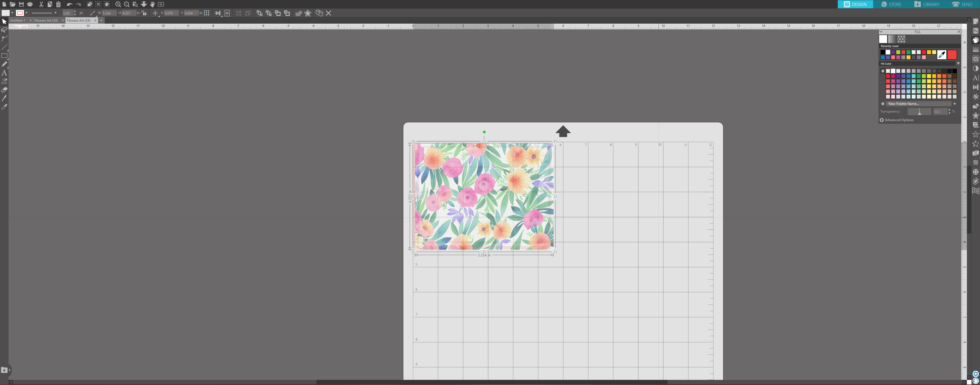Open the line style dropdown
Image resolution: width=980 pixels, height=385 pixels.
55,13
